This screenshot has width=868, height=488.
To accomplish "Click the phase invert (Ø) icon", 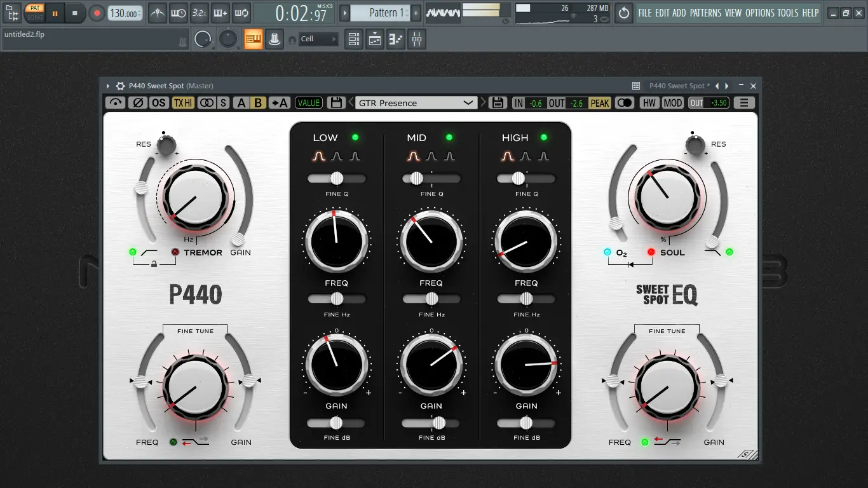I will tap(138, 102).
